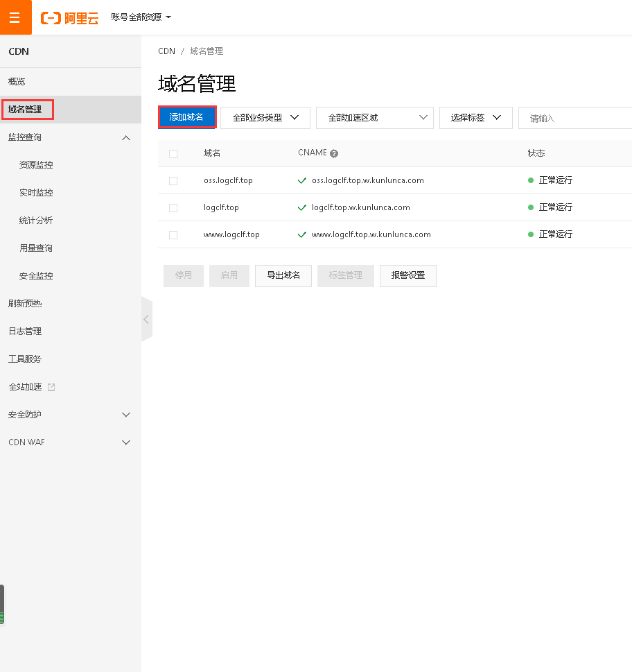
Task: Open 刷新预热 in the sidebar
Action: click(25, 304)
